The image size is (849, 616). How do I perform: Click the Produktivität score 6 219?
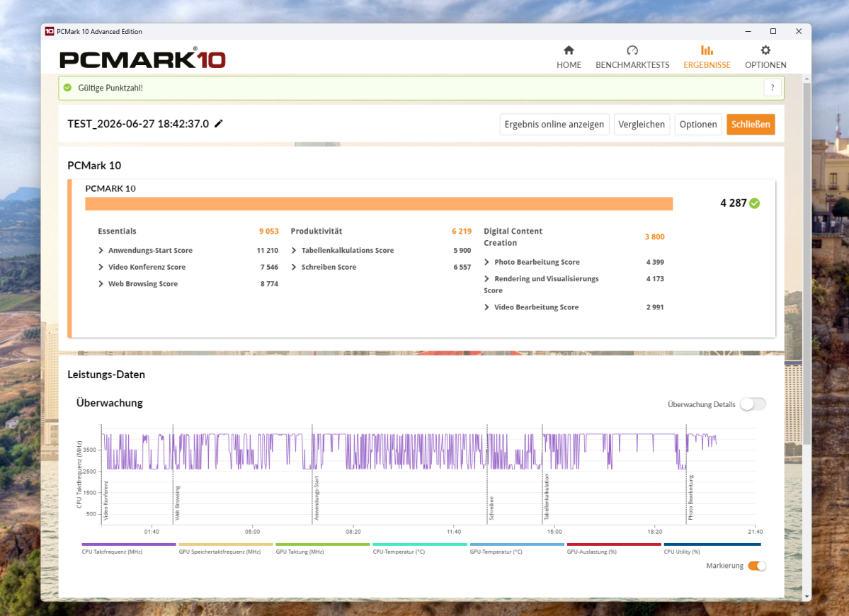(462, 231)
